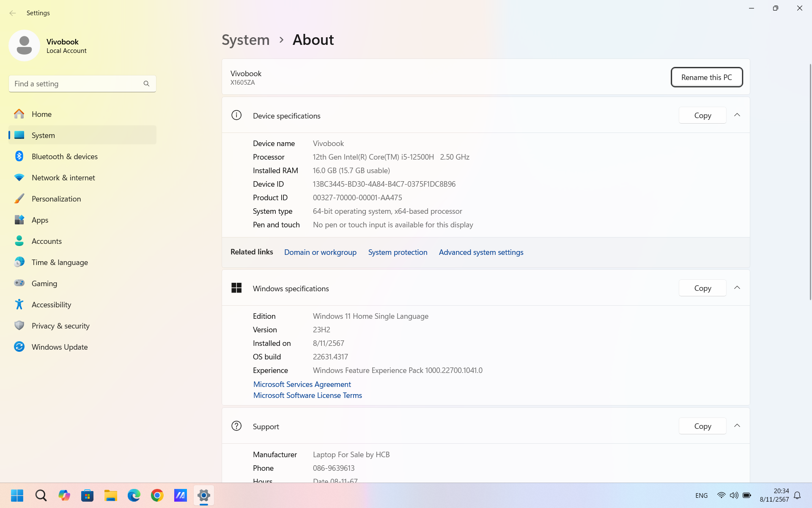Open the Start menu from taskbar
Image resolution: width=812 pixels, height=508 pixels.
click(17, 495)
